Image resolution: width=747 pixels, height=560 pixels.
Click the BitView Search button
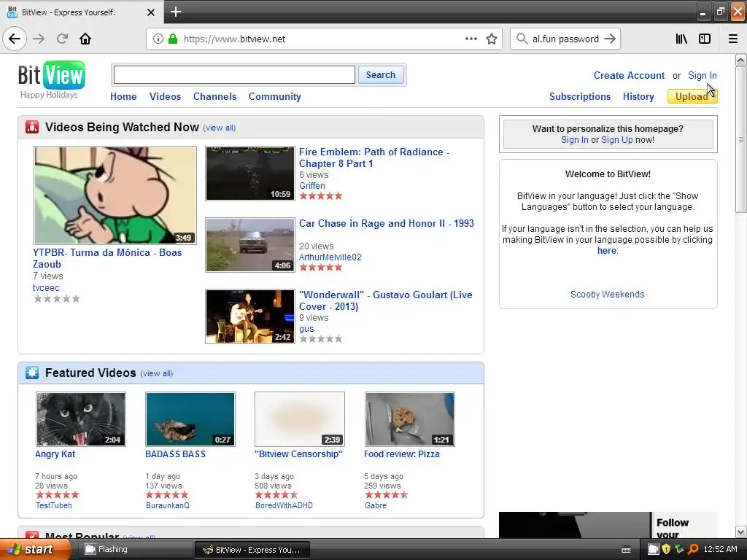tap(381, 75)
